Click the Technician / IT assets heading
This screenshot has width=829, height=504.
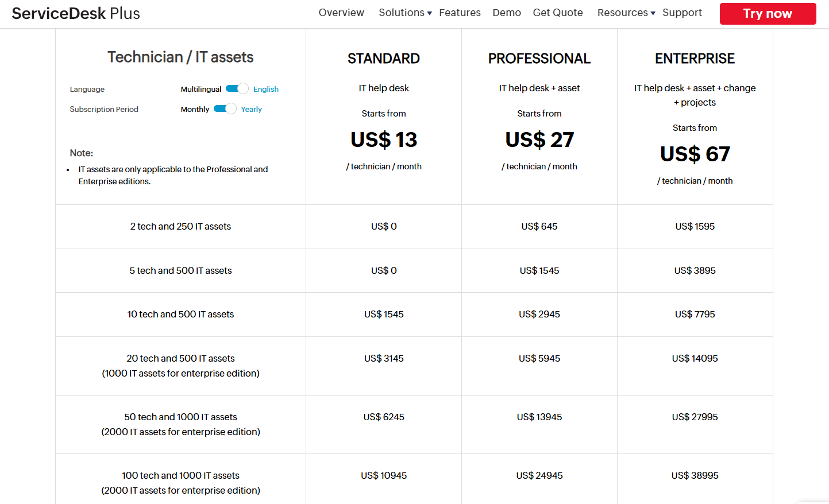tap(180, 57)
